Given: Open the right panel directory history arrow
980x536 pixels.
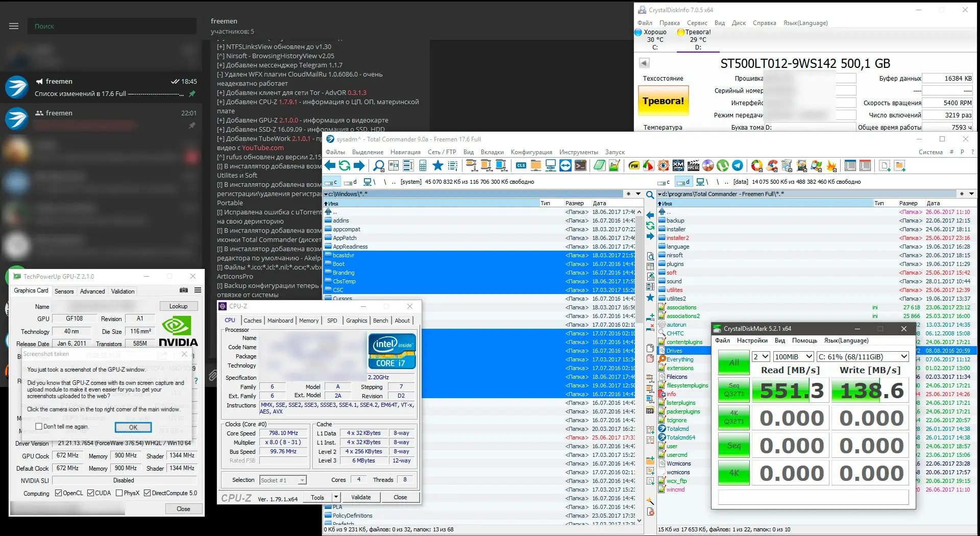Looking at the screenshot, I should click(x=971, y=194).
